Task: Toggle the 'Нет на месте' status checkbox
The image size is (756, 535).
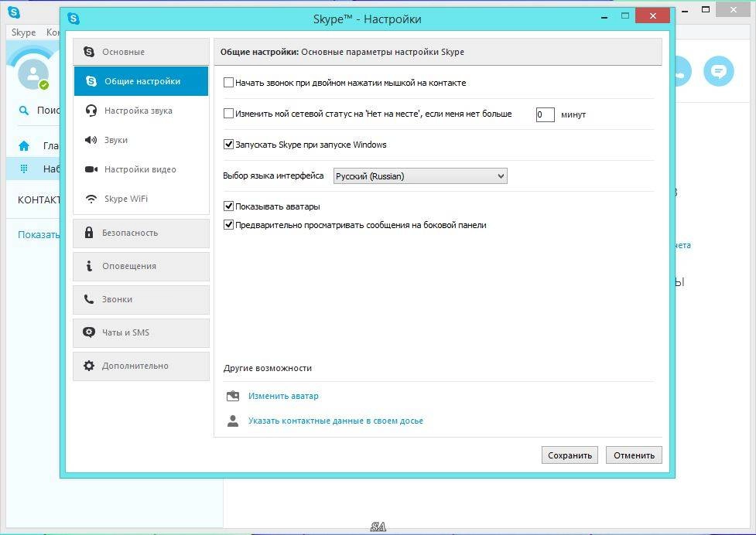Action: click(x=228, y=114)
